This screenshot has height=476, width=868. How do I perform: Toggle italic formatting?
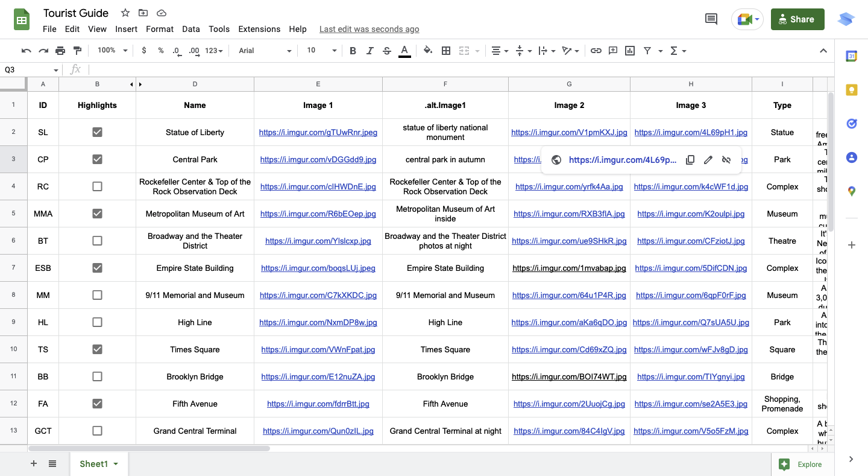click(370, 51)
